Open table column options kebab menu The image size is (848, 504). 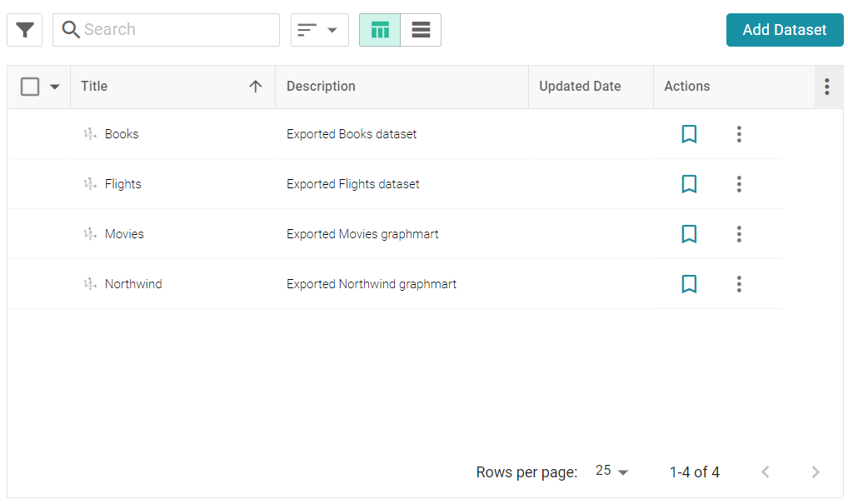point(826,87)
